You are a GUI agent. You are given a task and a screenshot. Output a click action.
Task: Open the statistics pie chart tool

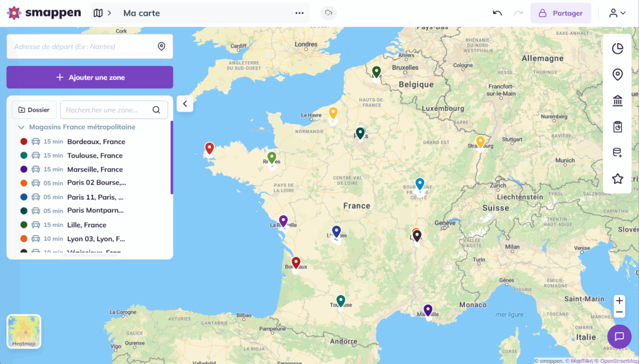pos(617,48)
